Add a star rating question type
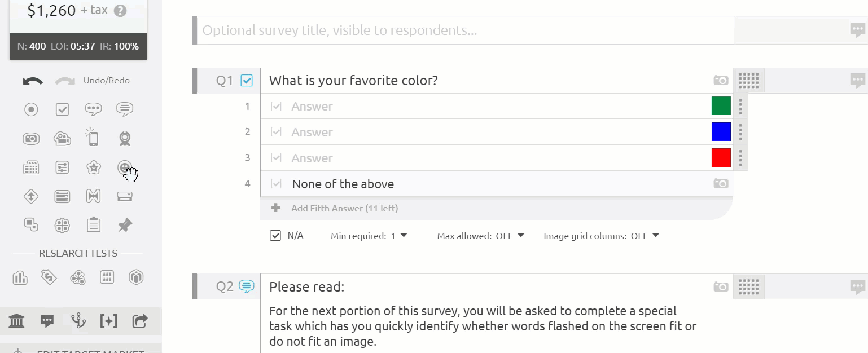Viewport: 868px width, 353px height. click(x=93, y=167)
